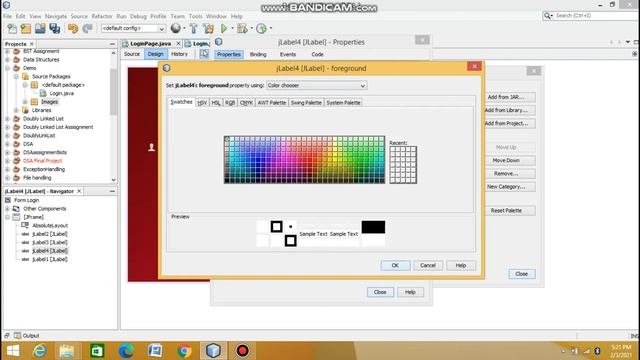Open the Refactor menu
The height and width of the screenshot is (360, 640).
coord(102,16)
